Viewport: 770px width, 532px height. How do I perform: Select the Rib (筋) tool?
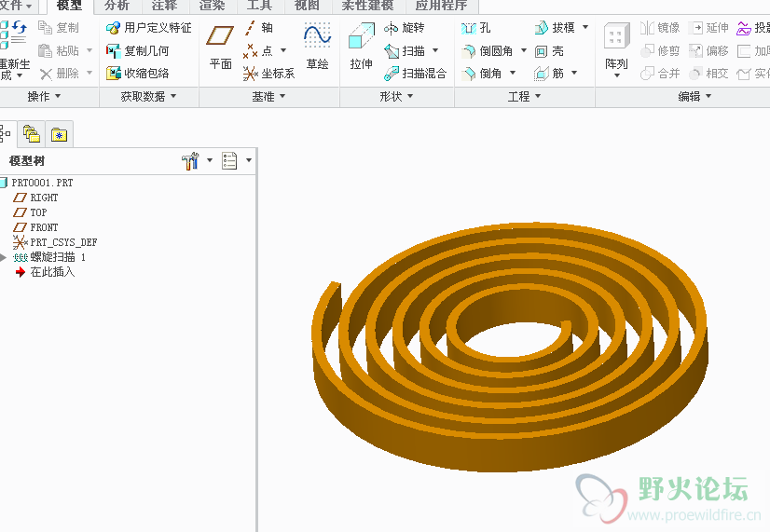pyautogui.click(x=549, y=73)
